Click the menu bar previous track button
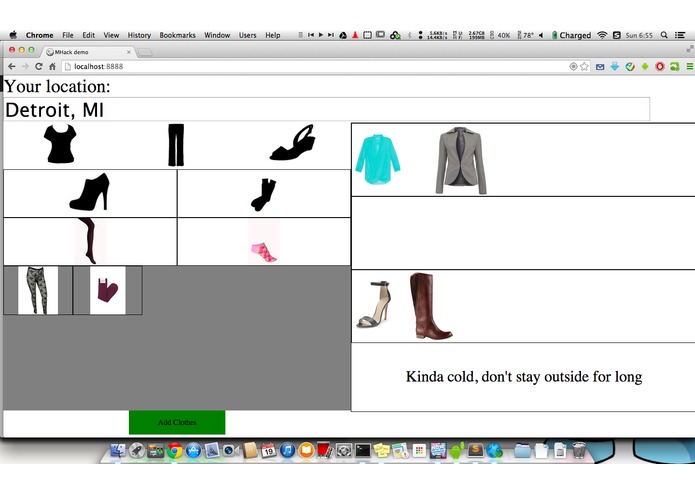This screenshot has height=494, width=695. [x=311, y=35]
